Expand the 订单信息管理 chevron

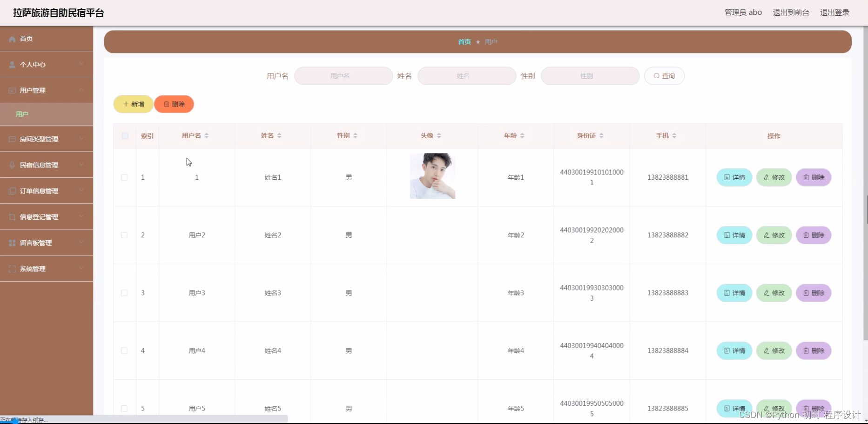coord(81,190)
